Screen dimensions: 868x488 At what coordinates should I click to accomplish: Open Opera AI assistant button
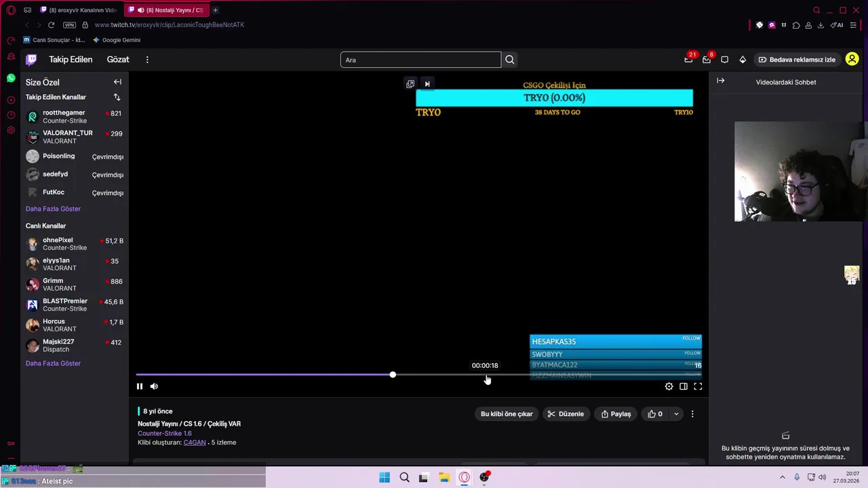(x=837, y=25)
